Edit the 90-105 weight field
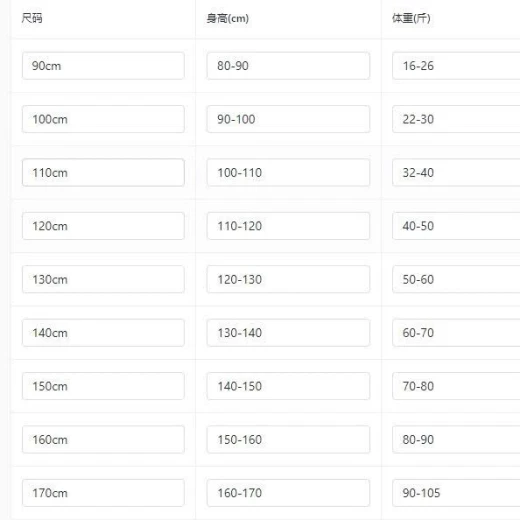The image size is (520, 520). 456,493
